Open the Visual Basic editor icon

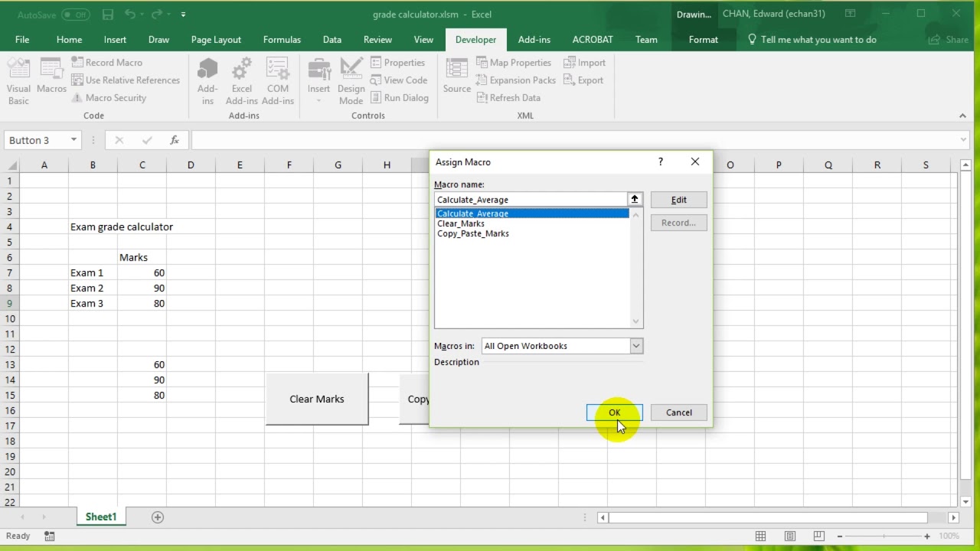tap(18, 69)
